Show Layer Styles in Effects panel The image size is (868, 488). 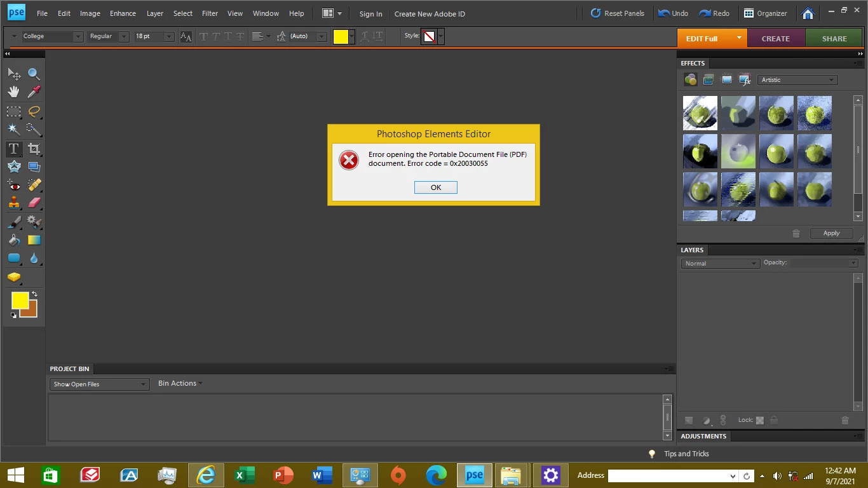coord(709,80)
